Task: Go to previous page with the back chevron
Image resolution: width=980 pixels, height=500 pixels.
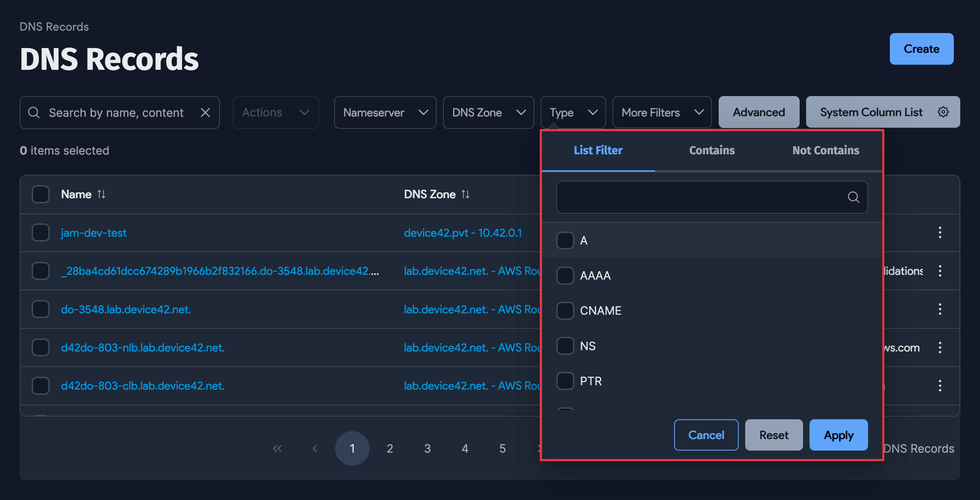Action: click(315, 448)
